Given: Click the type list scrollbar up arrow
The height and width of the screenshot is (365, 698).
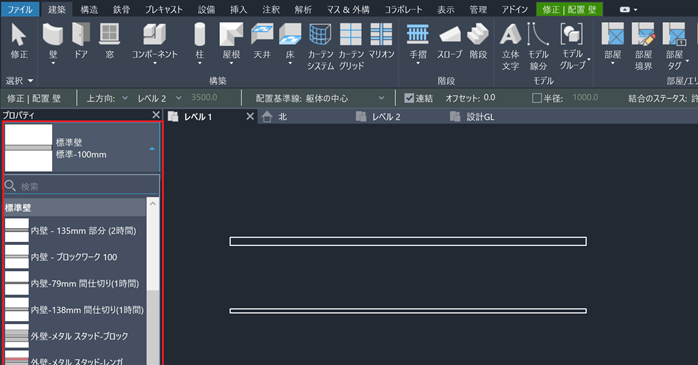Looking at the screenshot, I should (x=153, y=204).
